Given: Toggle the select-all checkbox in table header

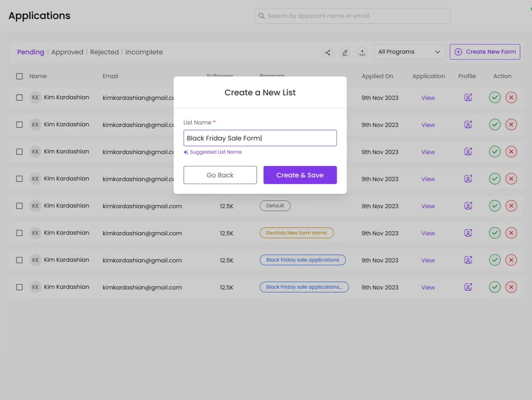Looking at the screenshot, I should click(19, 76).
